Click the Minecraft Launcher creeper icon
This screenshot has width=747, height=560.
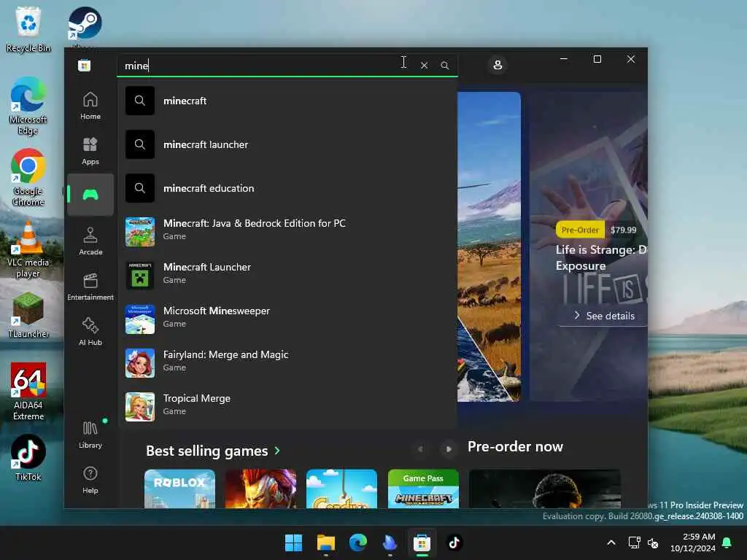pyautogui.click(x=139, y=275)
